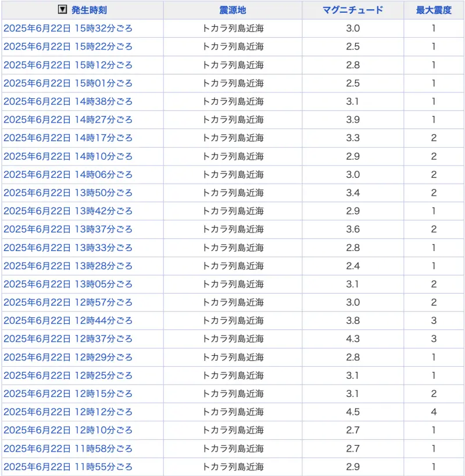Open the 11時58分ごろ earthquake entry
Image resolution: width=465 pixels, height=476 pixels.
(x=68, y=449)
